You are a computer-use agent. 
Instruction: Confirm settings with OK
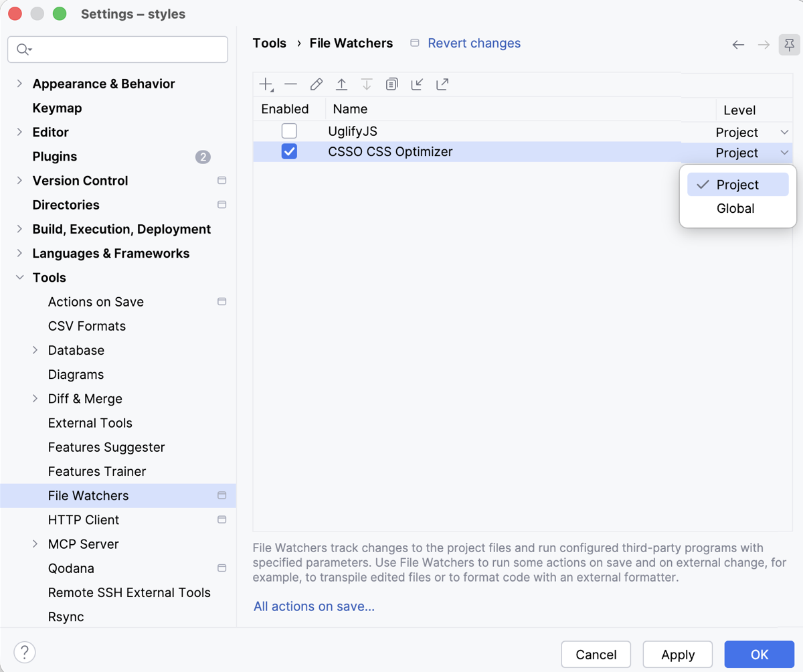pyautogui.click(x=760, y=655)
